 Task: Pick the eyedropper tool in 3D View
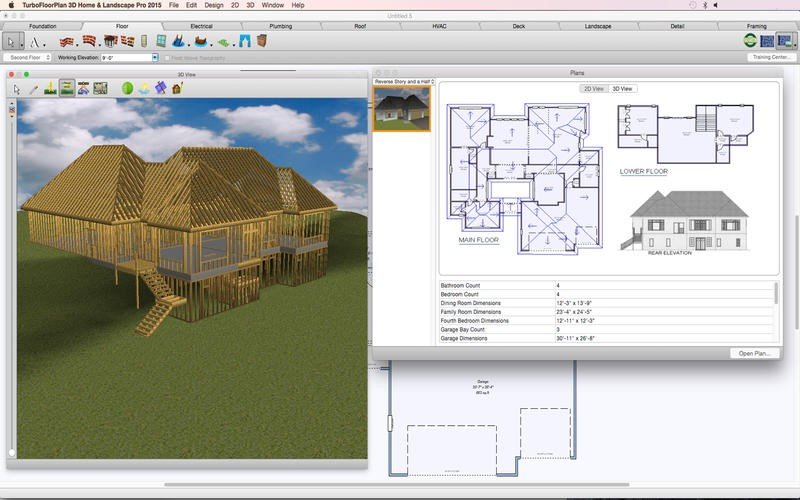34,89
